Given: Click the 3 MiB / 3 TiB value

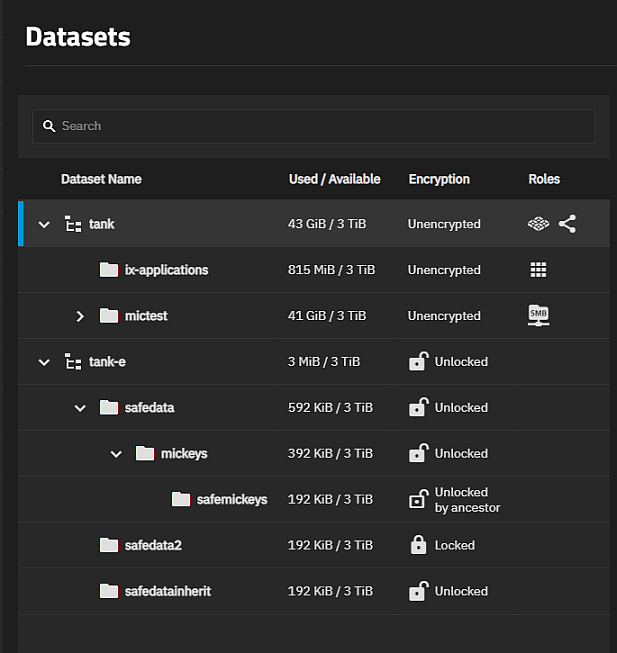Looking at the screenshot, I should pos(324,361).
